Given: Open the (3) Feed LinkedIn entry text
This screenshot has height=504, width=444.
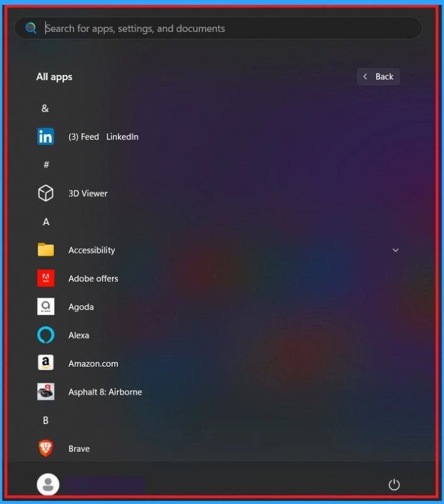Looking at the screenshot, I should [103, 137].
